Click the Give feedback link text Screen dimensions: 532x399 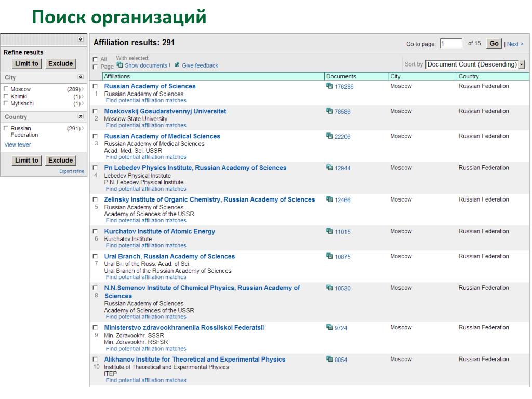(x=200, y=65)
